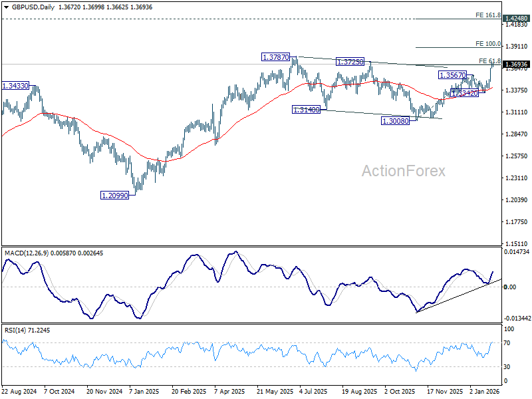532x399 pixels.
Task: Click the RSI(14) 71.2245 indicator label
Action: (27, 330)
